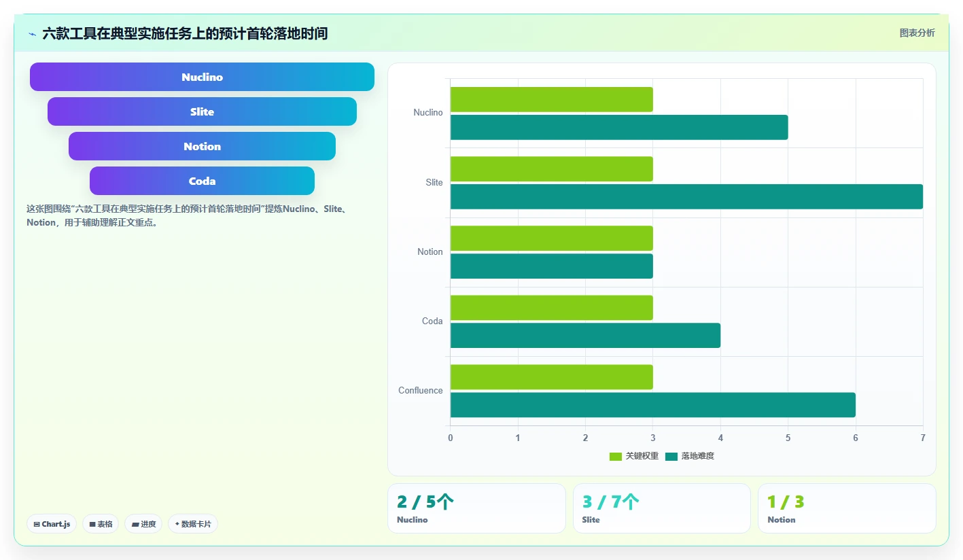The width and height of the screenshot is (963, 560).
Task: Click the Coda y-axis label
Action: 432,321
